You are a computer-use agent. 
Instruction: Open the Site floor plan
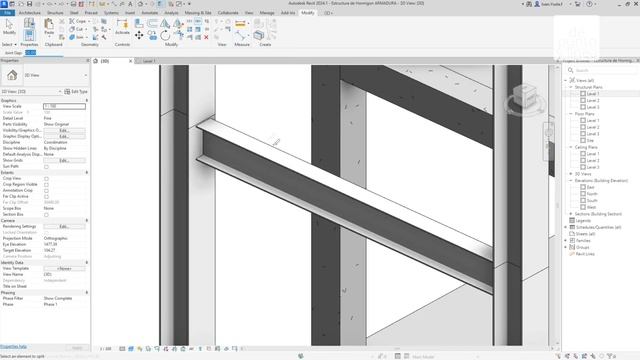click(590, 140)
